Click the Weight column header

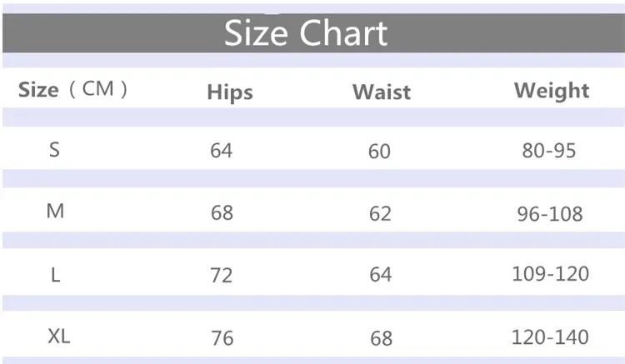point(552,91)
